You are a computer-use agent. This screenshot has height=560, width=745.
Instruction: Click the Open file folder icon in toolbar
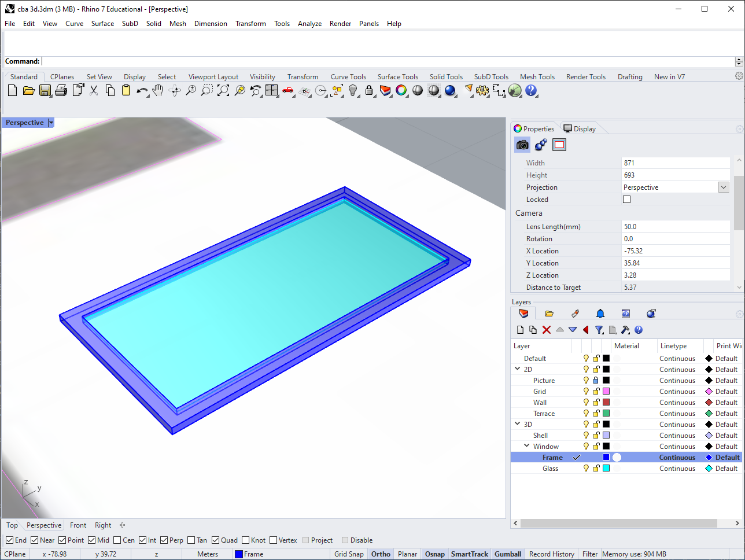click(x=29, y=90)
